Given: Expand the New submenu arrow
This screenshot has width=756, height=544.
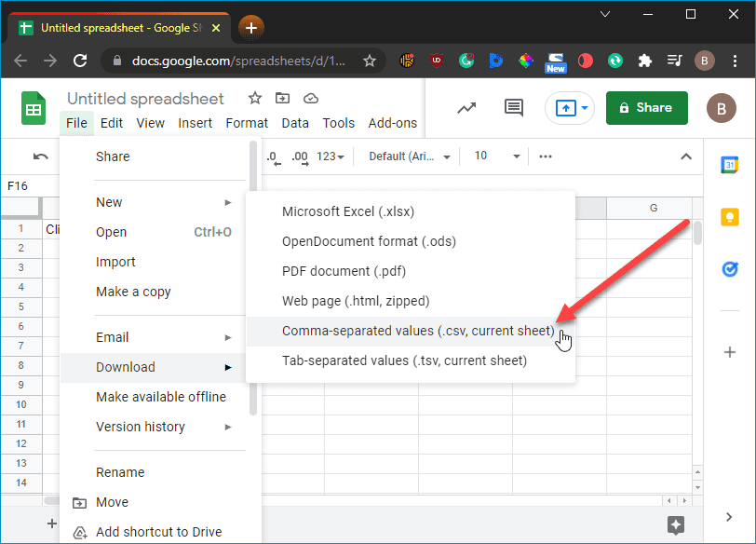Looking at the screenshot, I should [x=228, y=201].
